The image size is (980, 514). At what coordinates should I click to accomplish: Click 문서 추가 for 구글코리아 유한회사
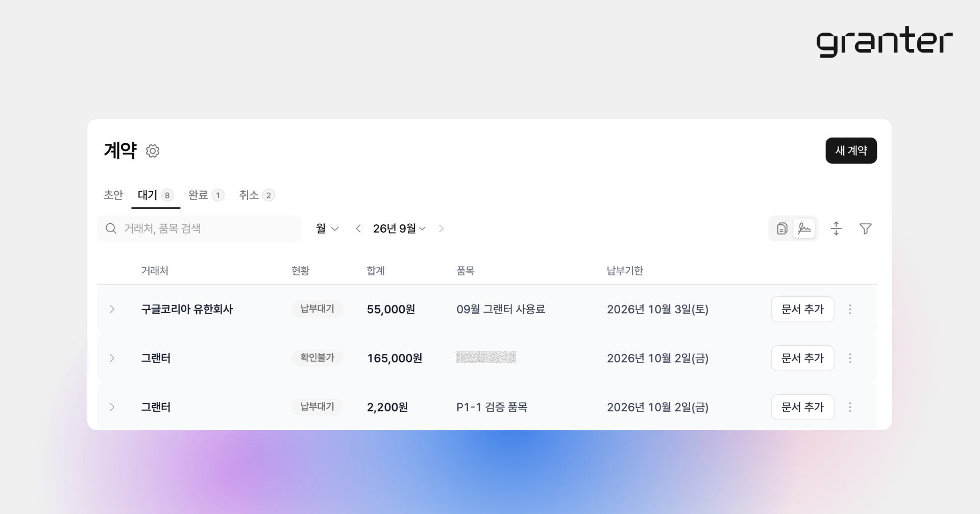point(802,309)
